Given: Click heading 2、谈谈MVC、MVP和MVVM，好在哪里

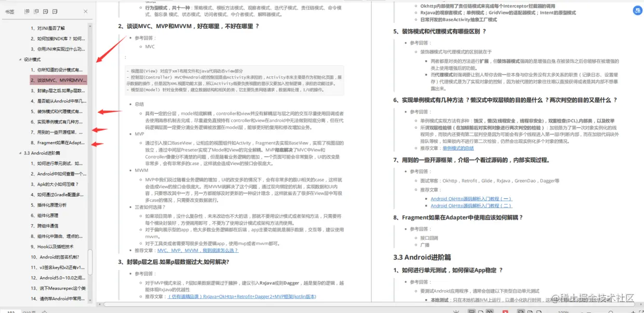Looking at the screenshot, I should point(189,25).
